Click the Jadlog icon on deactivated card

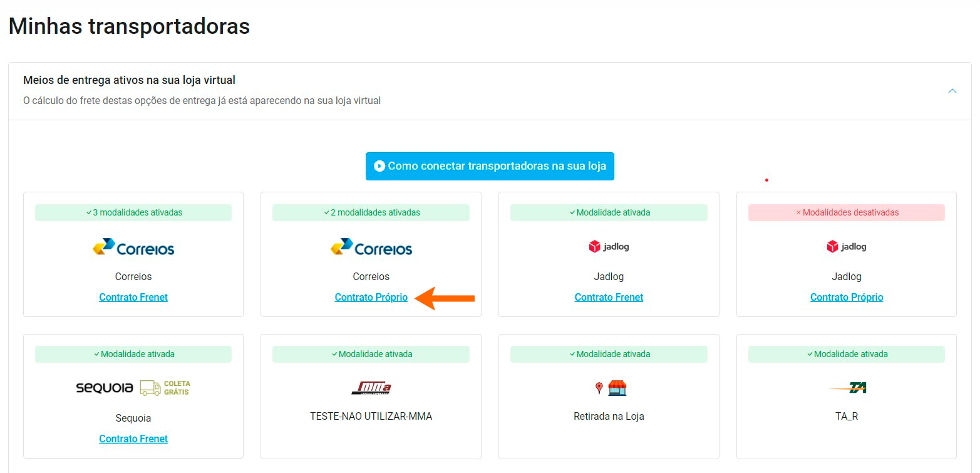846,246
